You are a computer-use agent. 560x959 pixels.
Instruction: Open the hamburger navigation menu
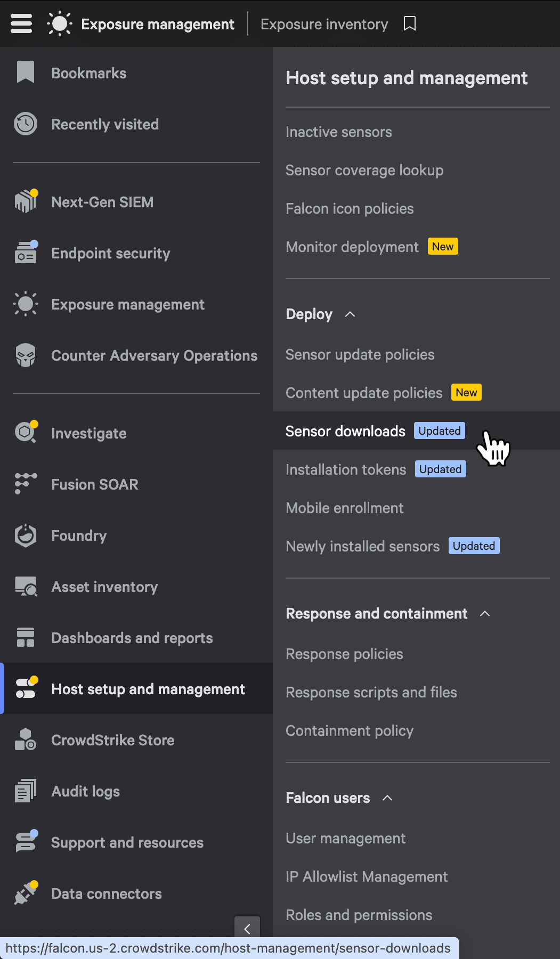click(x=20, y=23)
